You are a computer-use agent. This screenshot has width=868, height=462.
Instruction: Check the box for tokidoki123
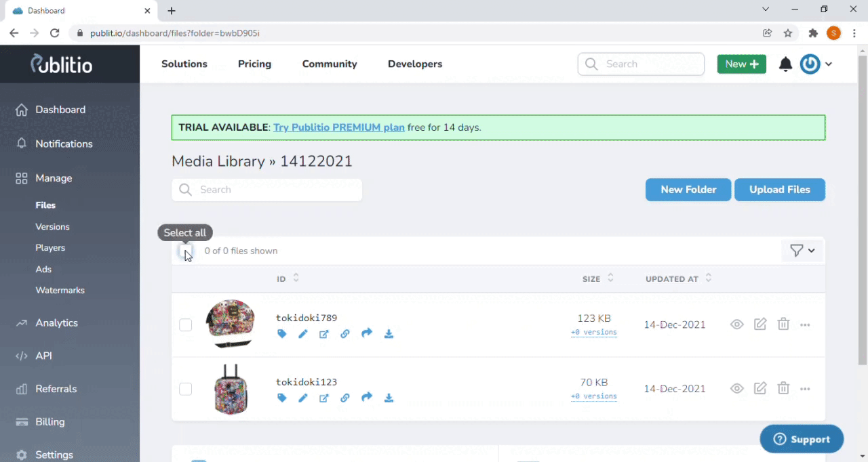pyautogui.click(x=185, y=389)
